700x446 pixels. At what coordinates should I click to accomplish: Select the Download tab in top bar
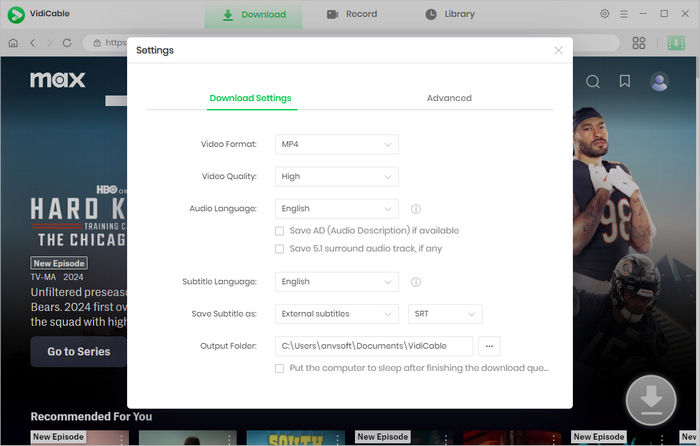coord(254,15)
